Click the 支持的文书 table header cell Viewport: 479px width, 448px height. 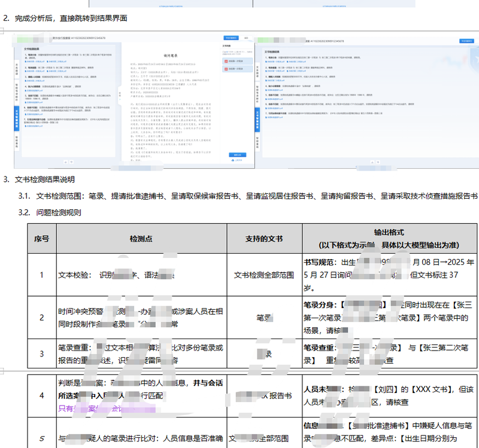[x=264, y=239]
